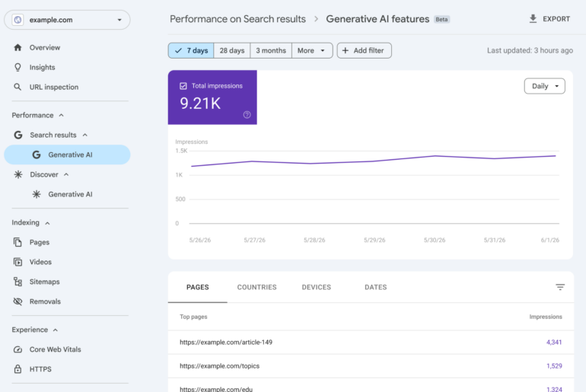This screenshot has height=392, width=586.
Task: Click the Core Web Vitals gauge icon
Action: point(18,349)
